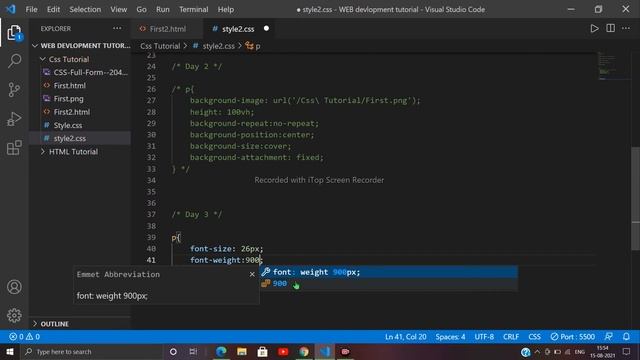This screenshot has width=640, height=360.
Task: Close the Emmet Abbreviation details popup
Action: [252, 274]
